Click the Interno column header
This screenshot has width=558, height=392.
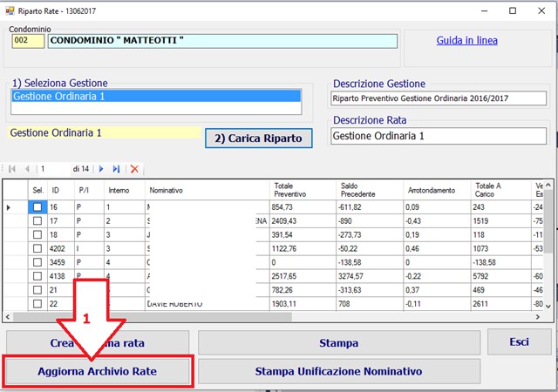(x=125, y=190)
